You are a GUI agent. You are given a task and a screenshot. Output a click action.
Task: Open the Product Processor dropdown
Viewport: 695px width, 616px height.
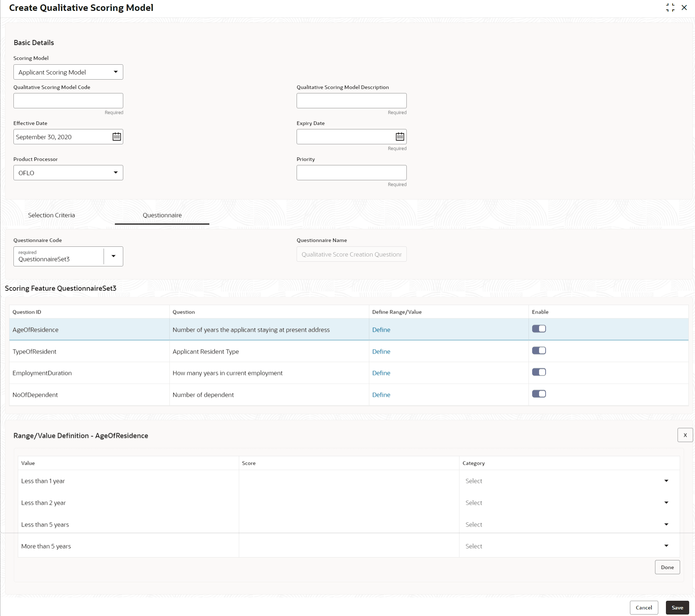pos(68,173)
